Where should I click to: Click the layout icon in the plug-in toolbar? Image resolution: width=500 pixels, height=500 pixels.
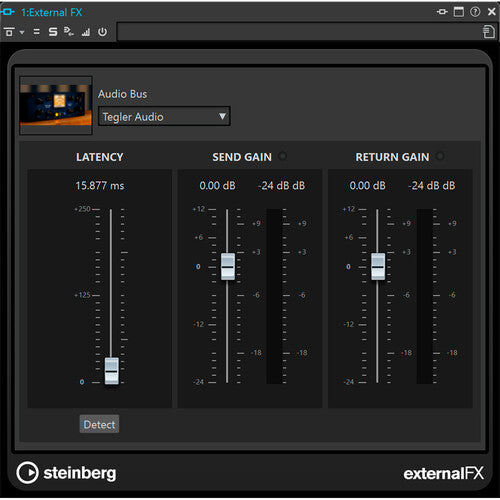pyautogui.click(x=9, y=32)
